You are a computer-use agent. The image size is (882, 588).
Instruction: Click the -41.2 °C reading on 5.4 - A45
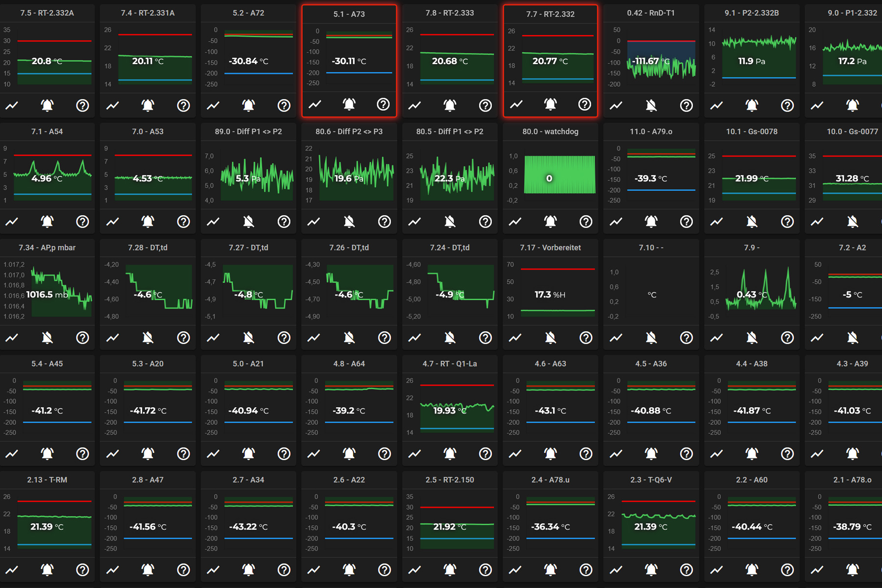[47, 411]
